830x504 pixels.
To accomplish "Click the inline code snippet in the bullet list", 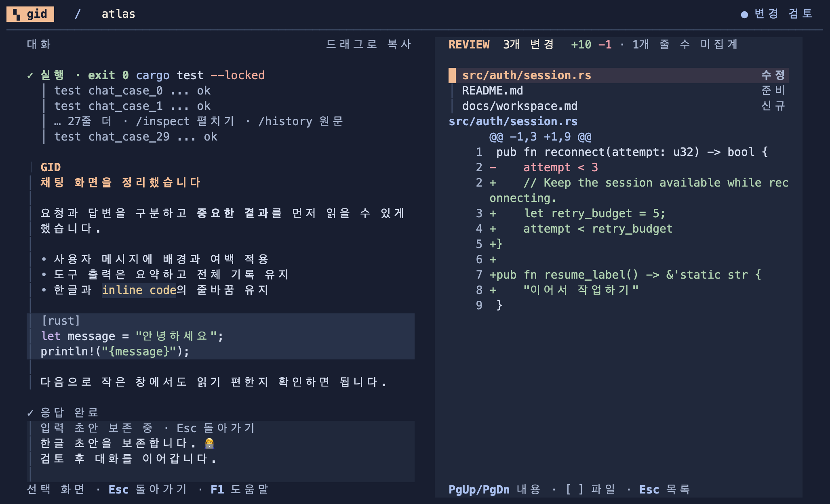I will click(x=139, y=290).
